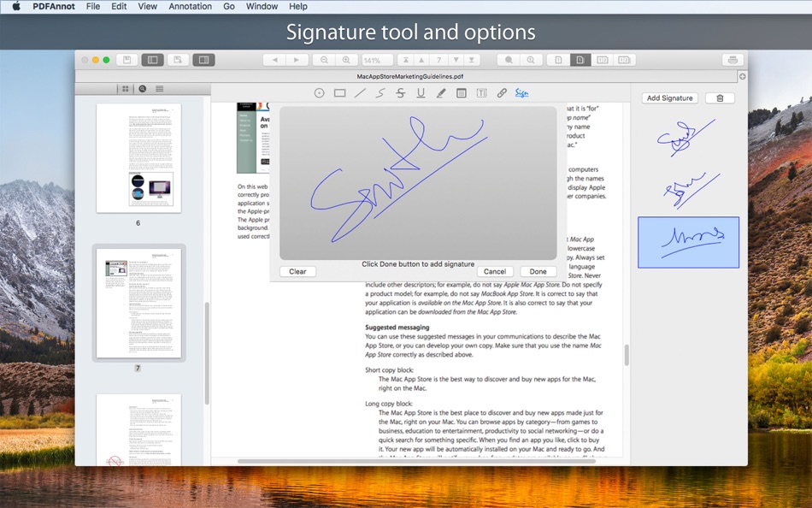Open page 7 thumbnail
The width and height of the screenshot is (812, 508).
[x=138, y=304]
